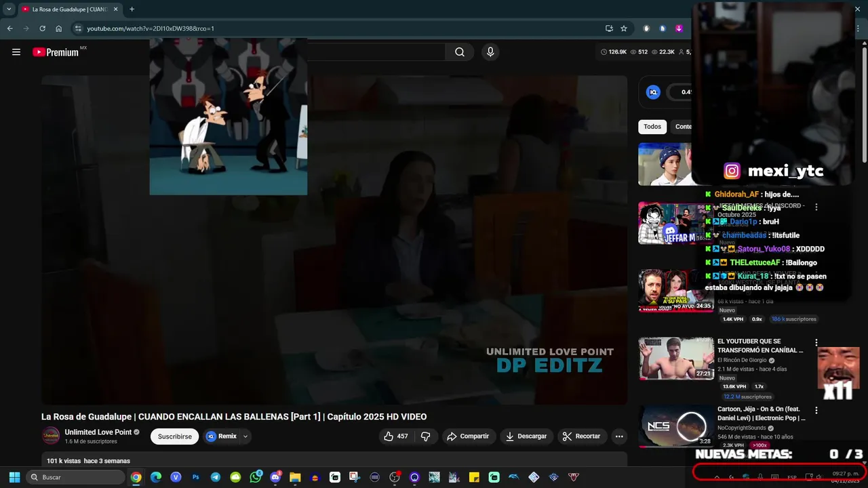Go back with browser back arrow
868x488 pixels.
pyautogui.click(x=9, y=28)
